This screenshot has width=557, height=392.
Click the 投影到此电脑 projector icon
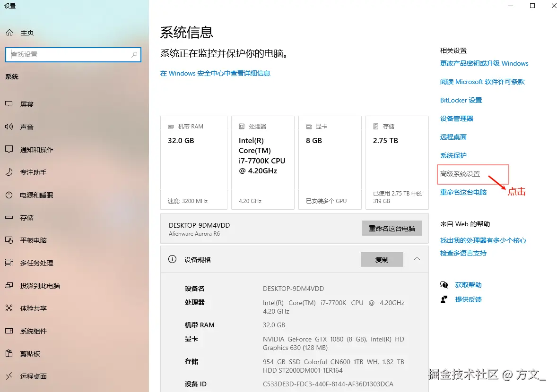pyautogui.click(x=9, y=286)
